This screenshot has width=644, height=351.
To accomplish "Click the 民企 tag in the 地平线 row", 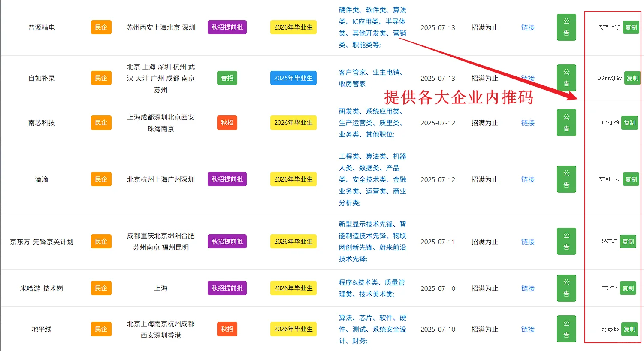I will [x=101, y=329].
